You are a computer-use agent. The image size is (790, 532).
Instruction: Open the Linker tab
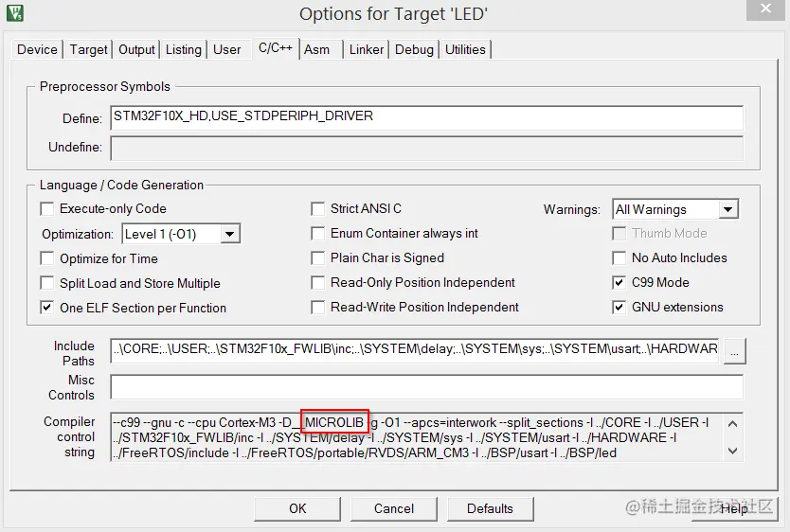[367, 49]
